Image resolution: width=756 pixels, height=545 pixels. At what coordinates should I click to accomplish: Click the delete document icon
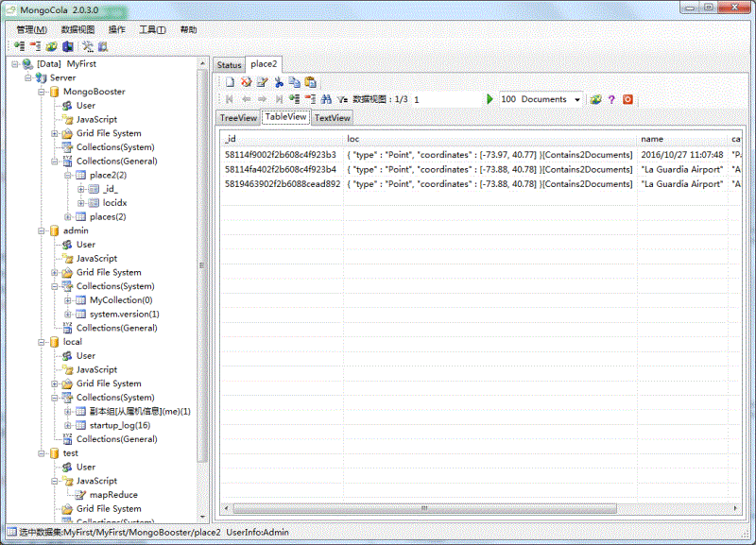[x=247, y=82]
